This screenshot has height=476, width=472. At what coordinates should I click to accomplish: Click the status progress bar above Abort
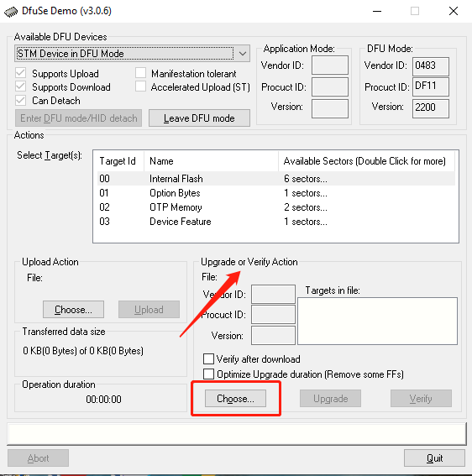tap(237, 434)
